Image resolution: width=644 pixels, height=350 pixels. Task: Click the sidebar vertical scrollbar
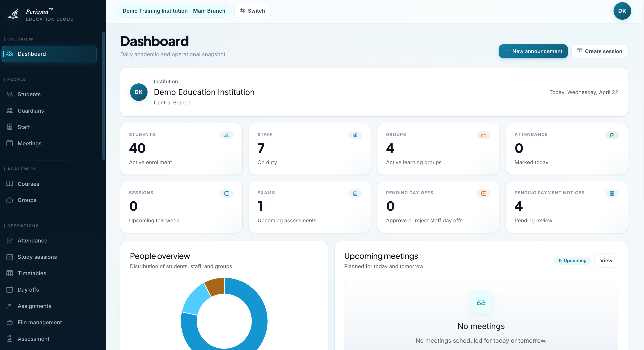(104, 95)
